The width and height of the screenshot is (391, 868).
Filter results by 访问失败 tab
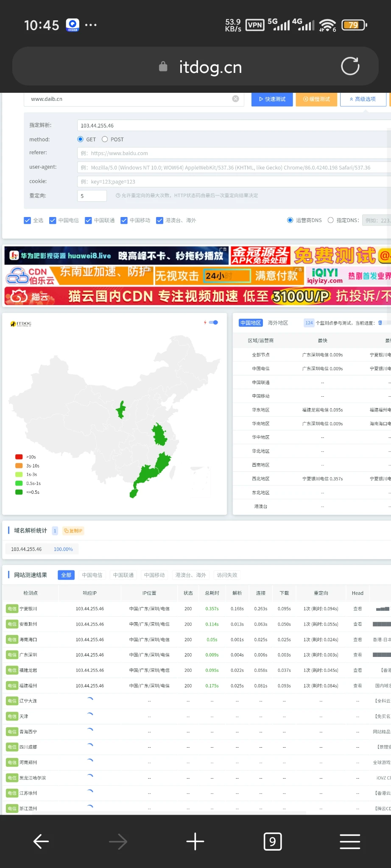tap(227, 575)
